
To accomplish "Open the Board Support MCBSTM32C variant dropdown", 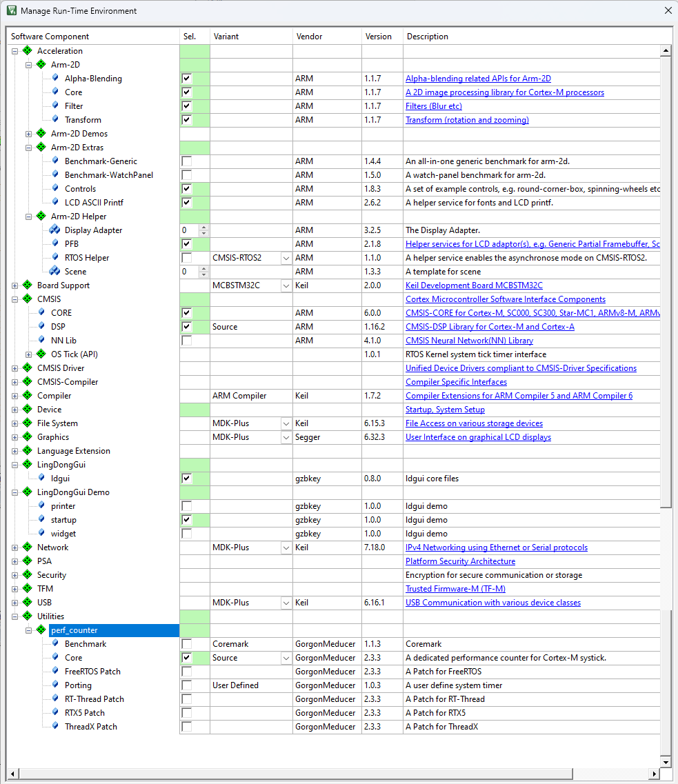I will click(x=286, y=285).
